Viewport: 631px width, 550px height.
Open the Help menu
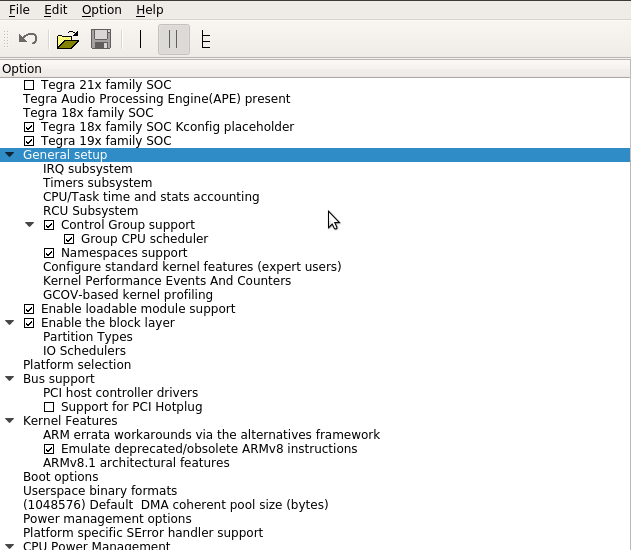click(149, 10)
